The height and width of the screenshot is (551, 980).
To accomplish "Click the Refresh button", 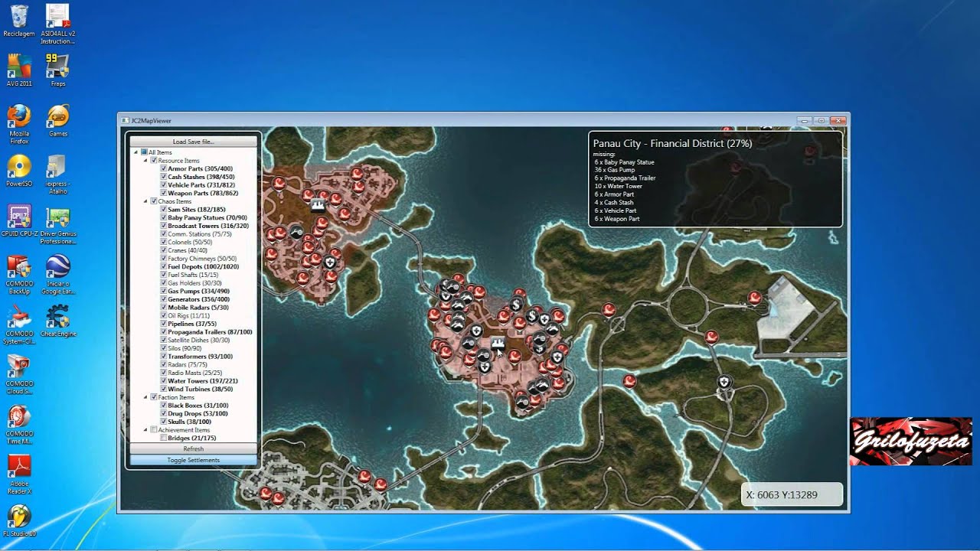I will (x=193, y=449).
